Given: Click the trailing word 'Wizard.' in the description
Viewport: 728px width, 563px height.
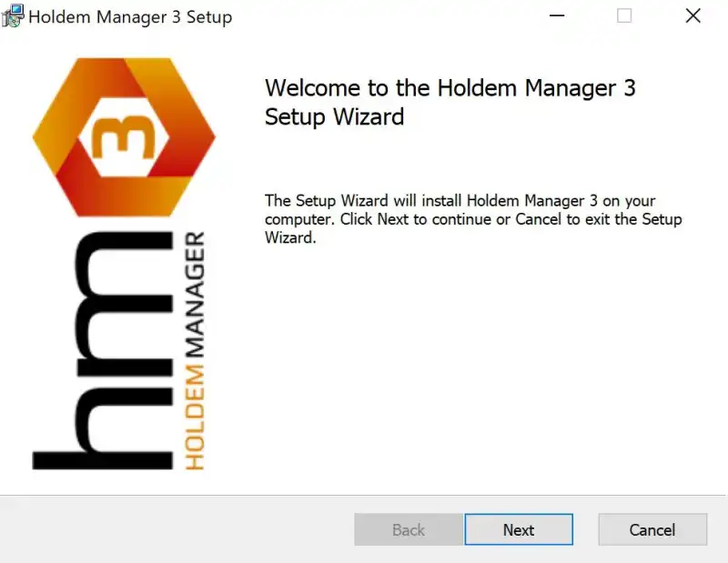Looking at the screenshot, I should click(289, 238).
